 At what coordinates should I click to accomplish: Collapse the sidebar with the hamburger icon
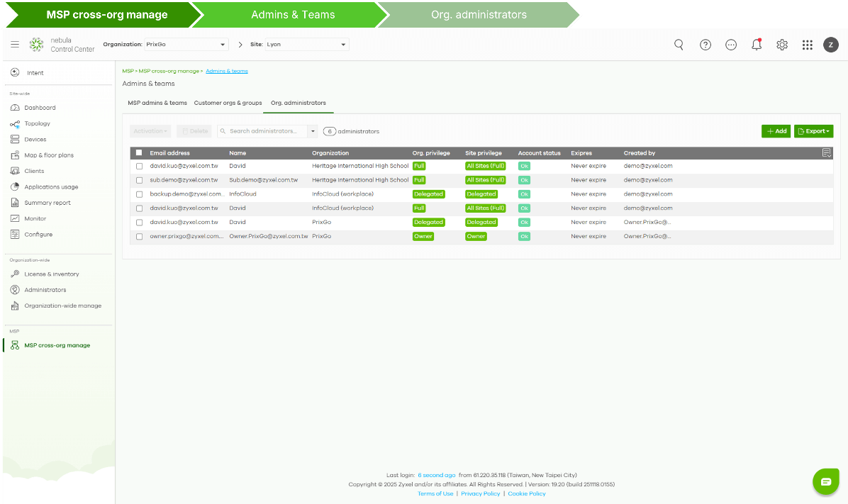[x=14, y=44]
